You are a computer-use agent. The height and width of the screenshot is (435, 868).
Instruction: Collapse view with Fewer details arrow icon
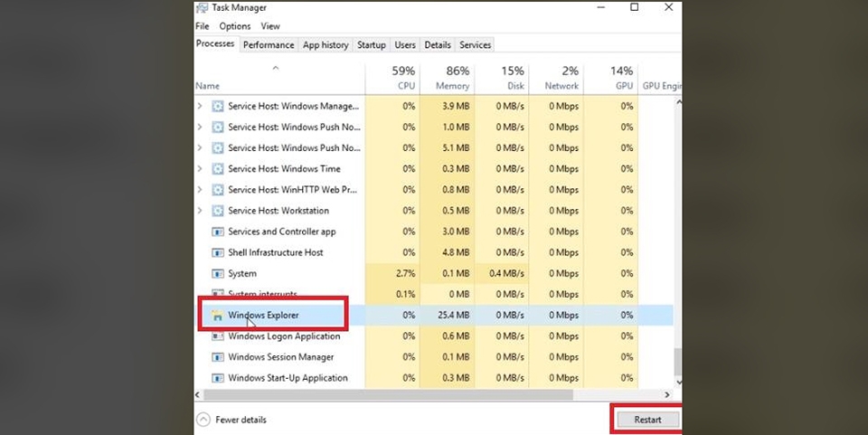coord(203,420)
